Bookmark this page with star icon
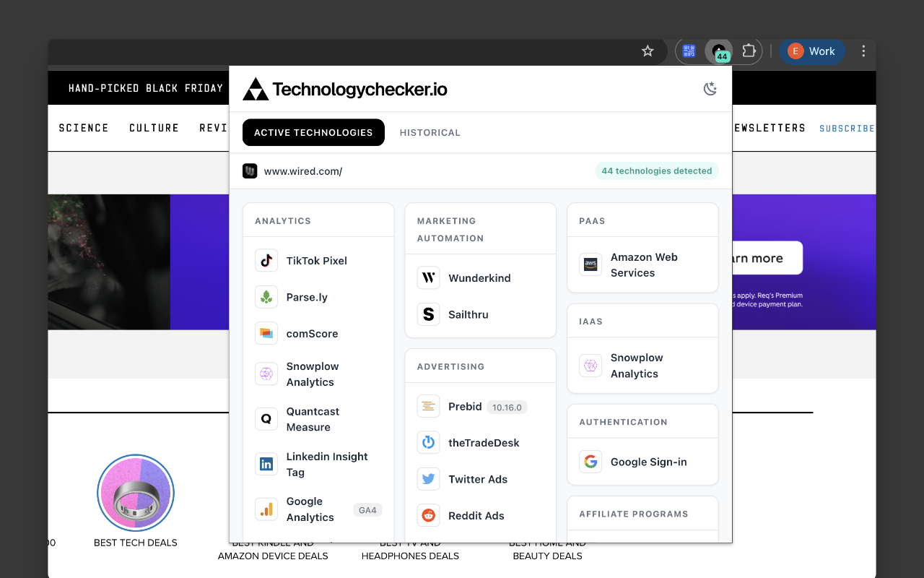This screenshot has height=578, width=924. (x=648, y=51)
